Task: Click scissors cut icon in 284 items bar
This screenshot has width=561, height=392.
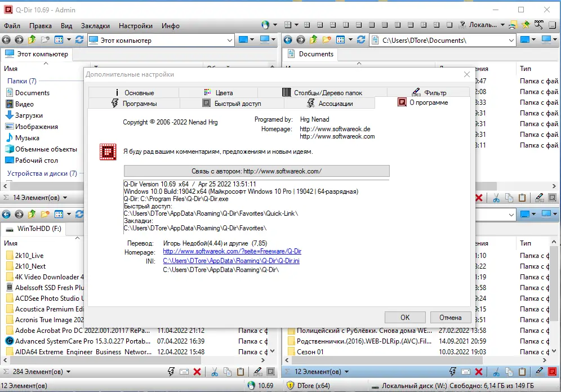Action: (214, 372)
